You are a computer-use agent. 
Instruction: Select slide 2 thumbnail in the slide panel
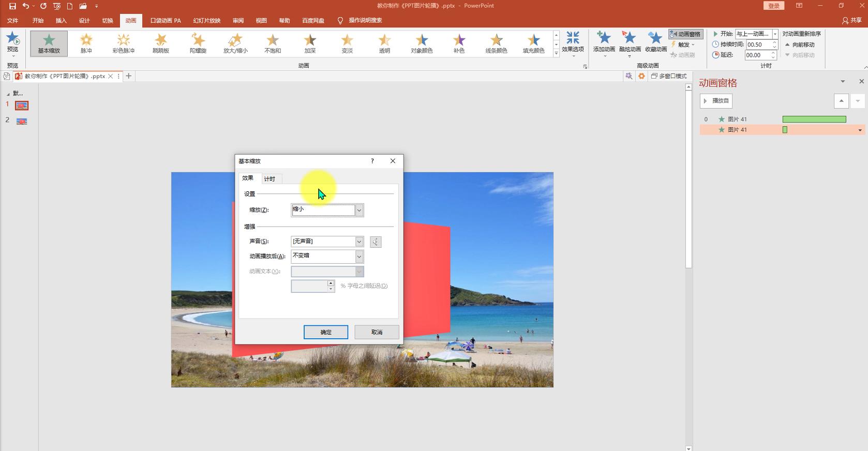click(22, 122)
